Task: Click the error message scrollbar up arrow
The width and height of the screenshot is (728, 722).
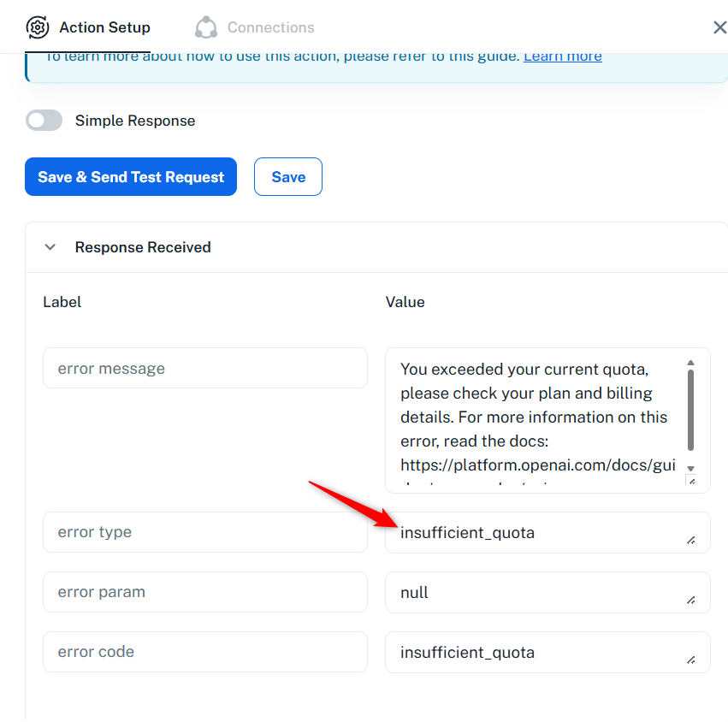Action: 690,363
